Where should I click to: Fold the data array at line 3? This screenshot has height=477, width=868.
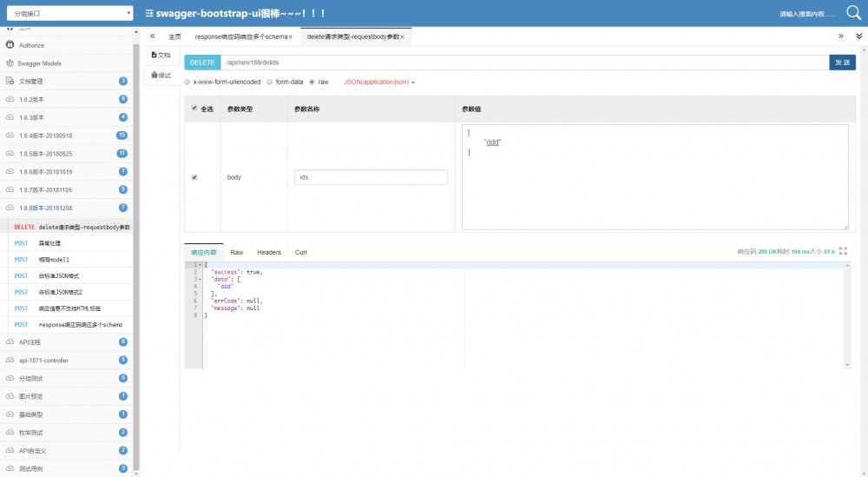click(201, 279)
